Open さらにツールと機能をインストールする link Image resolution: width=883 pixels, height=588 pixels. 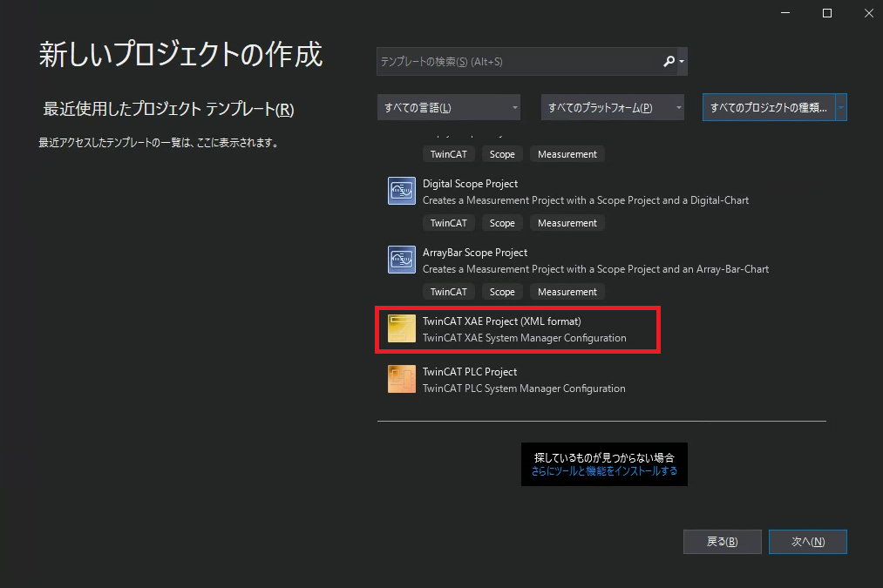pyautogui.click(x=604, y=471)
